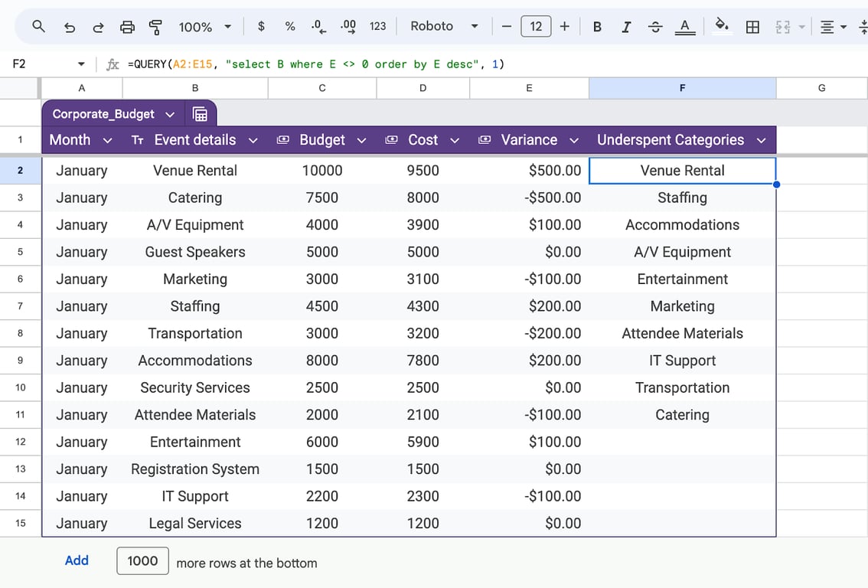The image size is (868, 588).
Task: Click the Guest Speakers cell
Action: click(x=195, y=252)
